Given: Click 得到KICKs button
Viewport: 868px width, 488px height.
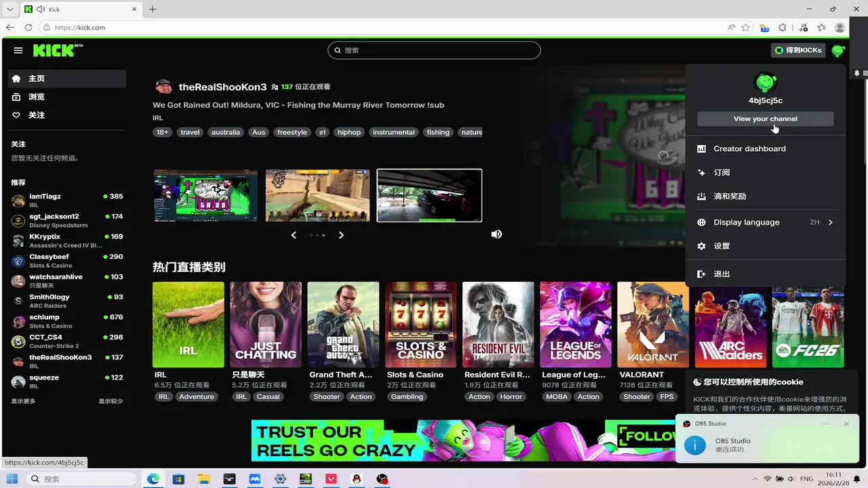Looking at the screenshot, I should point(799,50).
